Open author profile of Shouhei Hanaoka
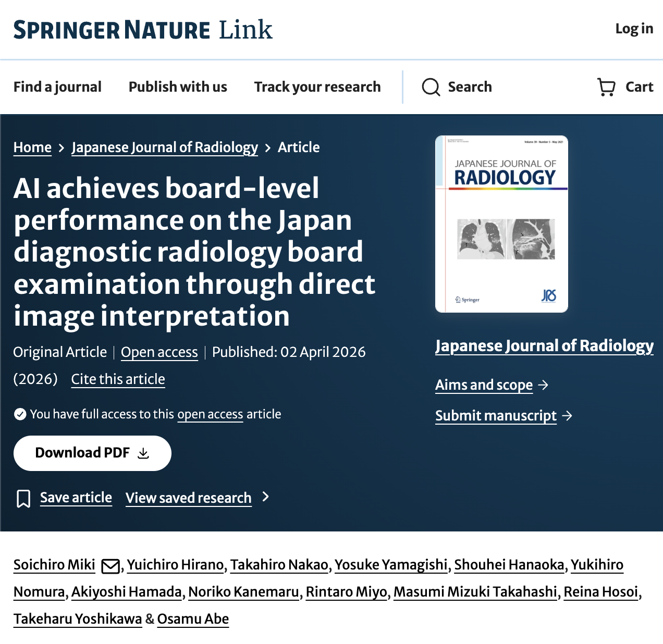 [x=508, y=565]
